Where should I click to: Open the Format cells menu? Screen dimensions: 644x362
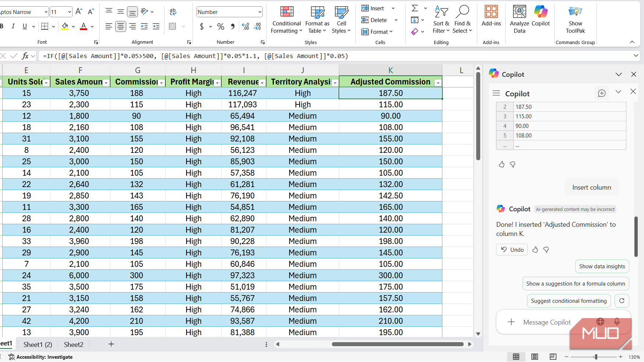click(377, 32)
